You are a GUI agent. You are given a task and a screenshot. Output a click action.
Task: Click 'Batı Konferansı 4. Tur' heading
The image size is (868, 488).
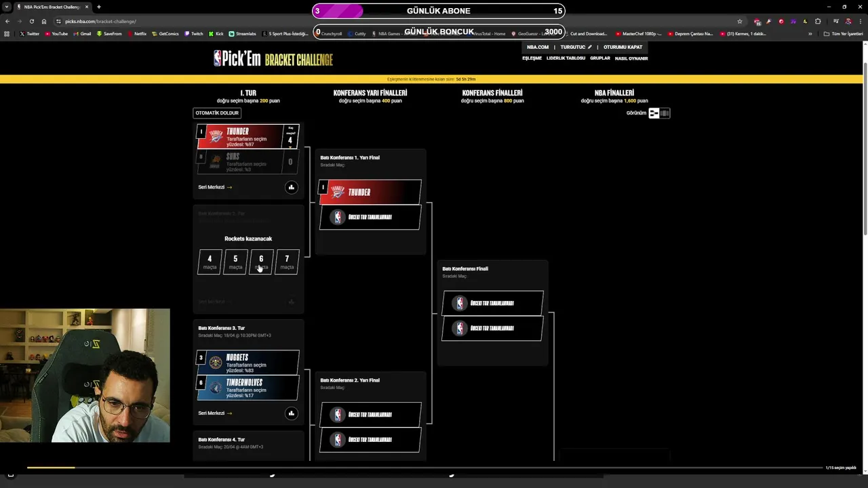click(x=222, y=440)
